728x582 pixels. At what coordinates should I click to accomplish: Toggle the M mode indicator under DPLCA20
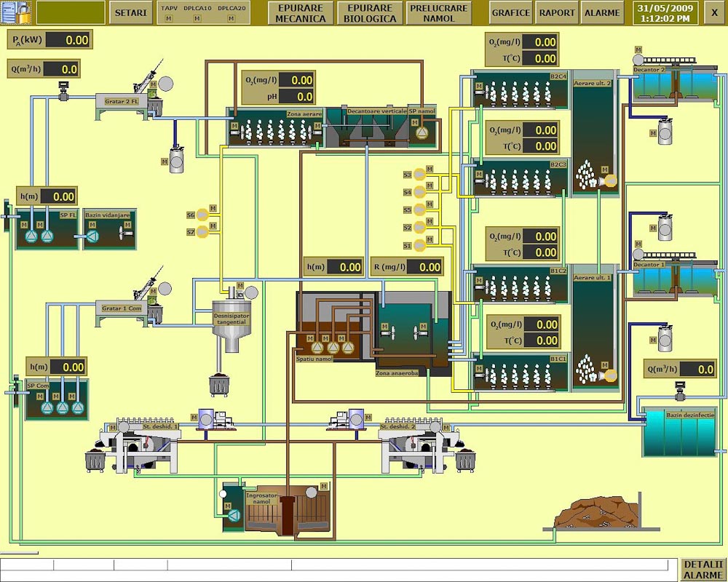[x=231, y=18]
